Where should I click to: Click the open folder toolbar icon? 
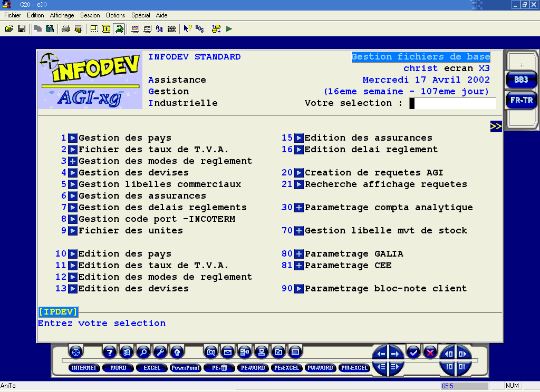(9, 28)
